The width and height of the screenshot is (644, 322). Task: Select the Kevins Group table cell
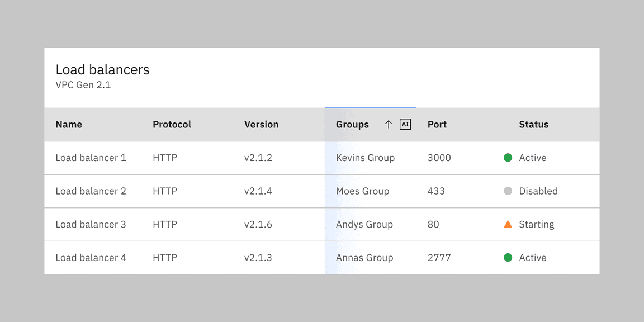click(x=365, y=158)
